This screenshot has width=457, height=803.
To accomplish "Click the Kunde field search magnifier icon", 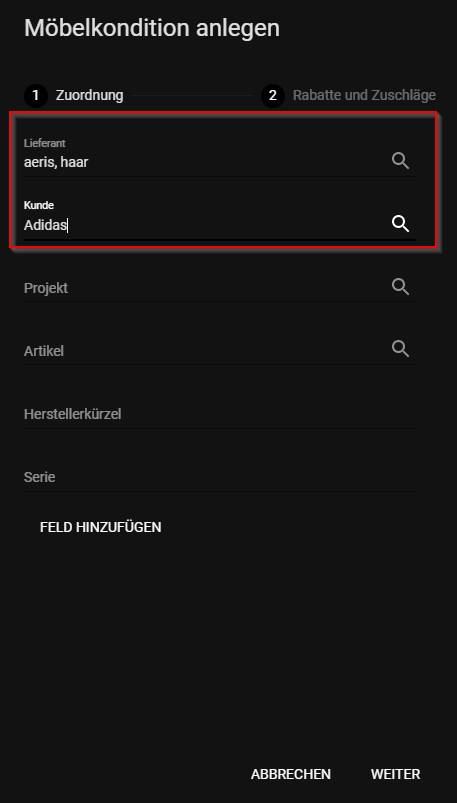I will point(400,224).
